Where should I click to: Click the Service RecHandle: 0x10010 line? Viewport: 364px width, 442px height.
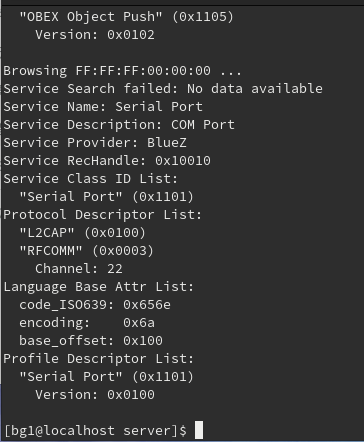[107, 161]
